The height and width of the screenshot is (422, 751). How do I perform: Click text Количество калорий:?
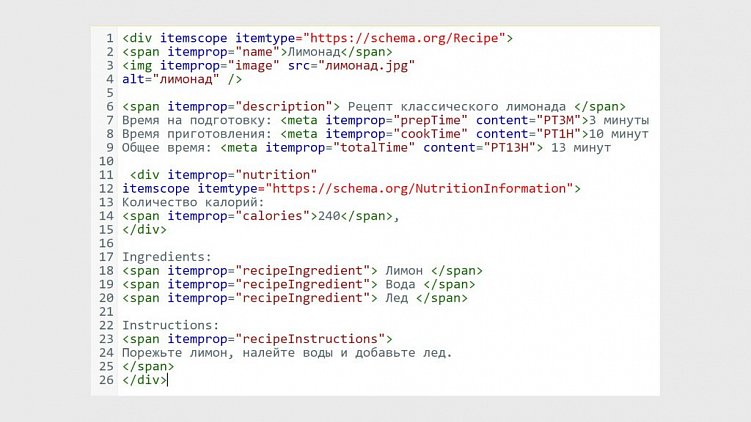coord(193,202)
